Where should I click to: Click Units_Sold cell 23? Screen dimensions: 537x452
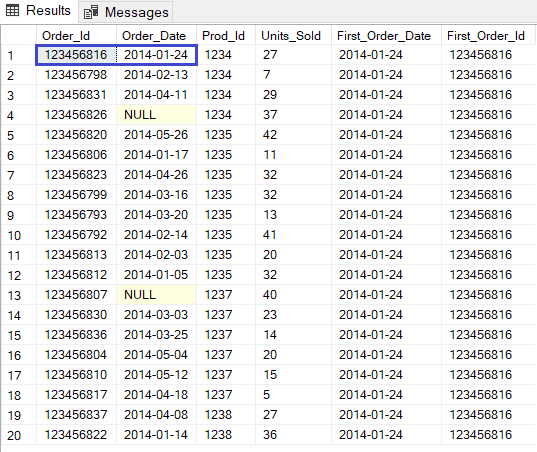(x=294, y=315)
